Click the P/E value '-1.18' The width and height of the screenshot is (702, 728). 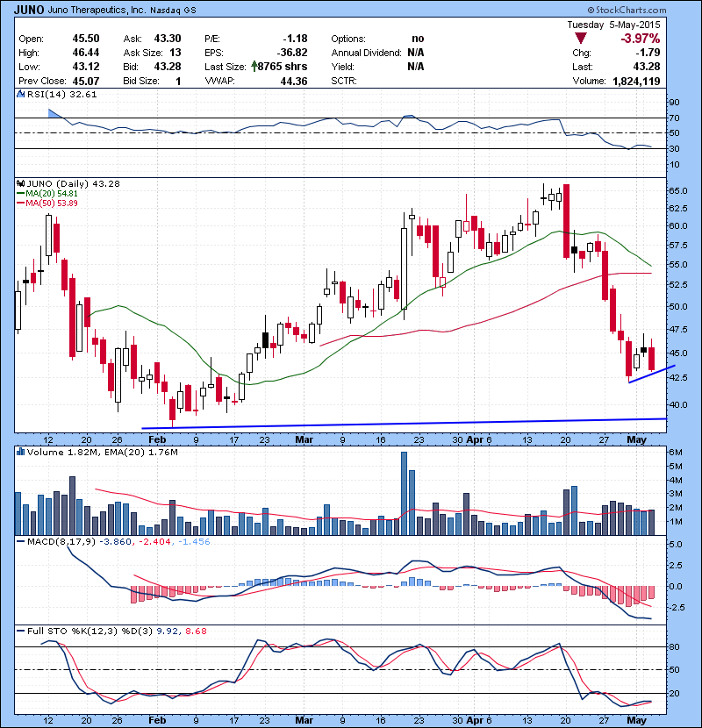(295, 39)
